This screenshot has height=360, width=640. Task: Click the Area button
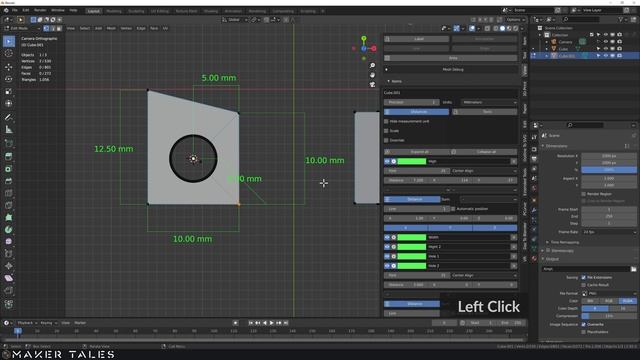tap(451, 58)
